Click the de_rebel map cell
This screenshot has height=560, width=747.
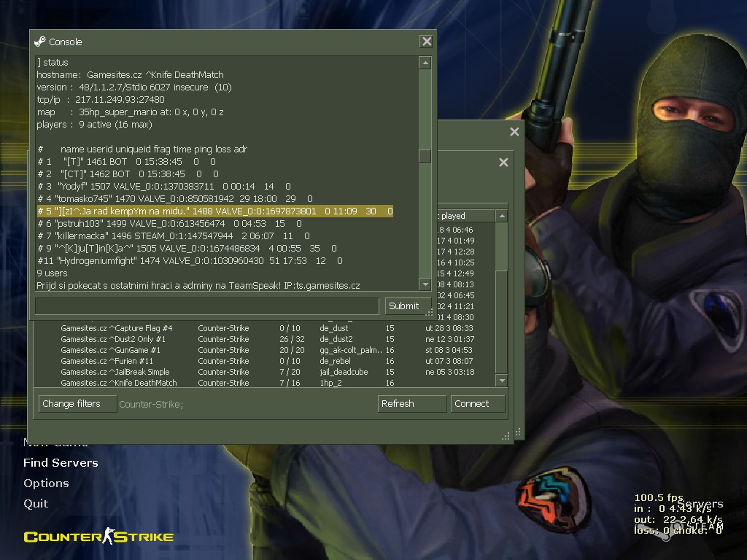tap(336, 361)
